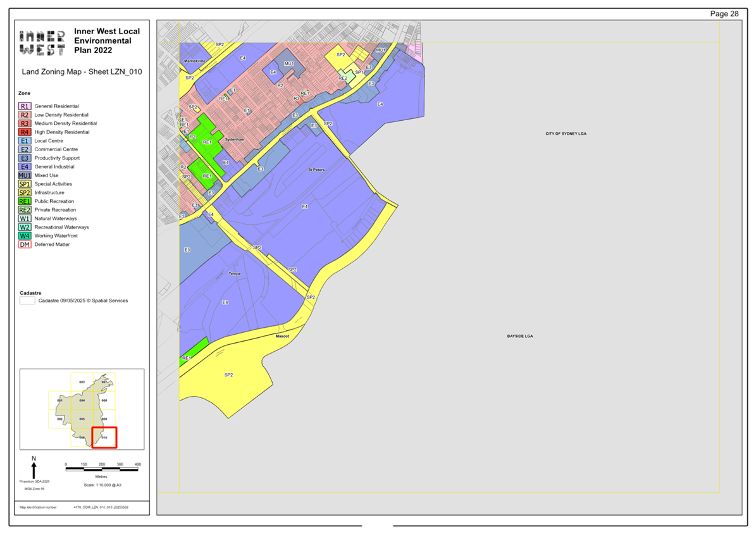Click the 'Scale: 1:10,000 @ A3' text
The image size is (756, 534).
click(x=102, y=485)
